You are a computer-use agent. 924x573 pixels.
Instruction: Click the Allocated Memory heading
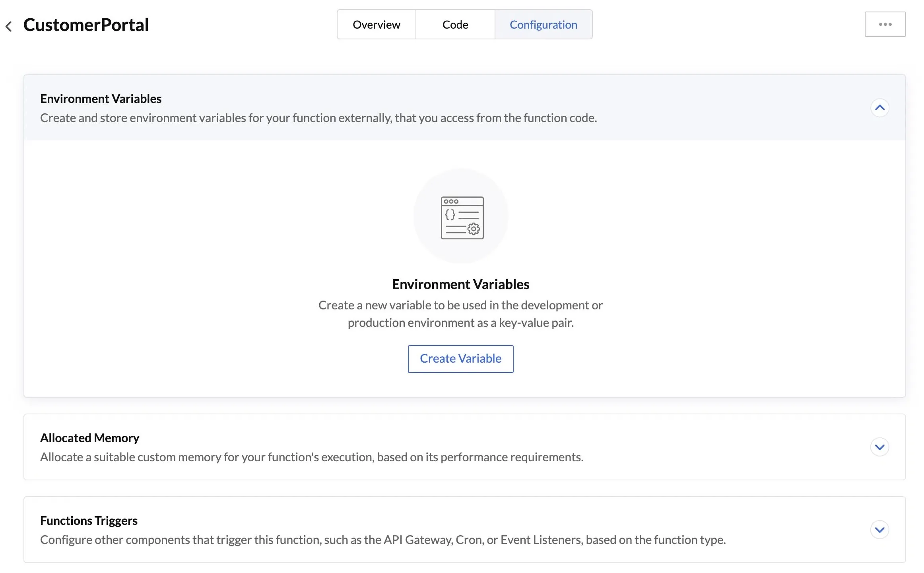click(x=89, y=438)
